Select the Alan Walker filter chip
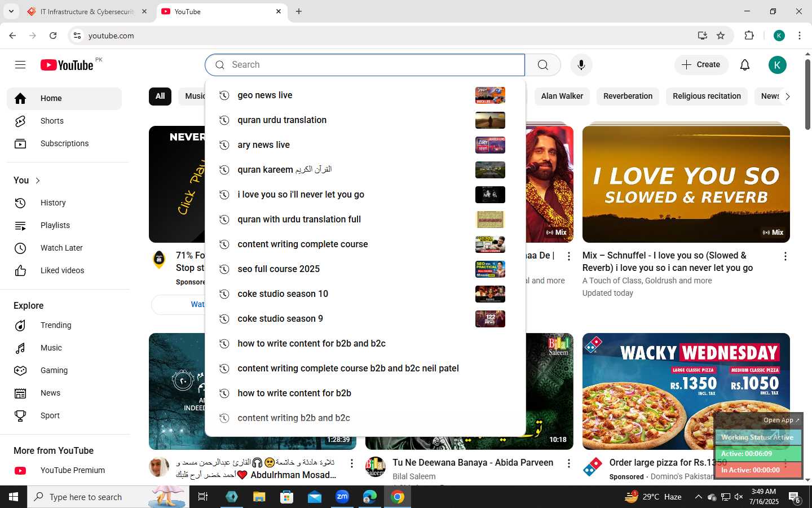812x508 pixels. coord(562,97)
